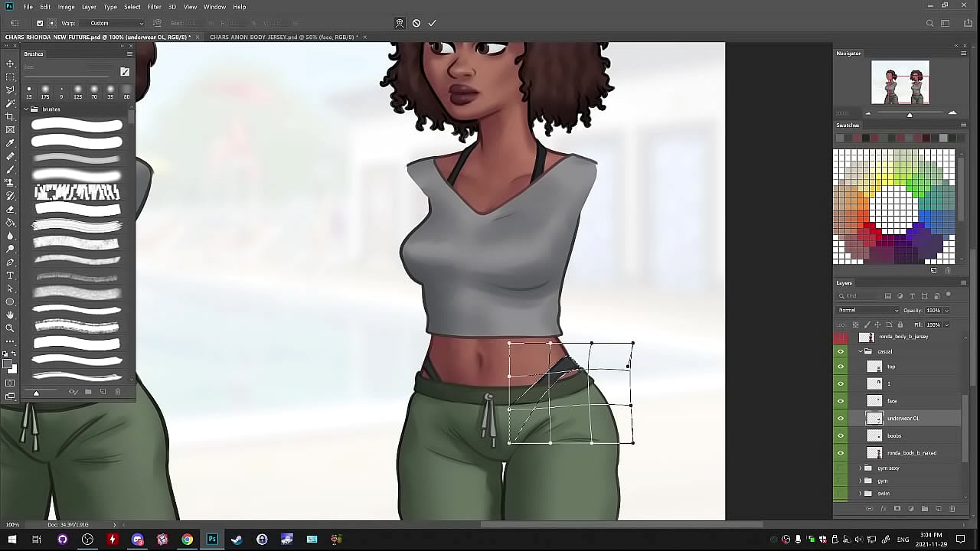Delete layer using the Layers panel trash icon
Viewport: 980px width, 551px height.
[952, 509]
